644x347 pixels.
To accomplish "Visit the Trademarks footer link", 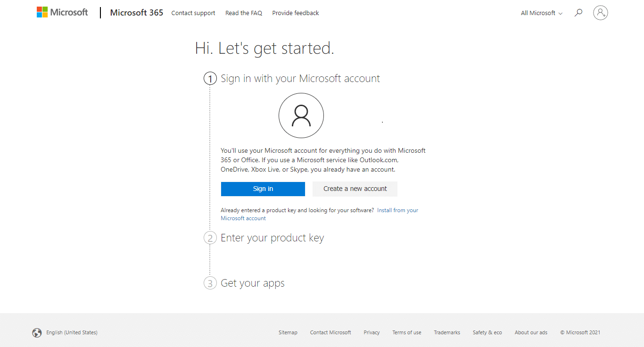I will tap(447, 333).
